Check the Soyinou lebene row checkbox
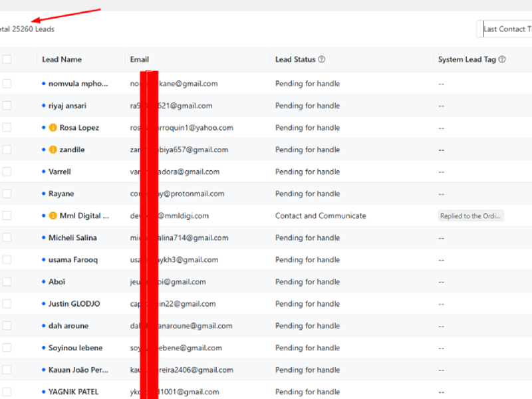 (7, 348)
